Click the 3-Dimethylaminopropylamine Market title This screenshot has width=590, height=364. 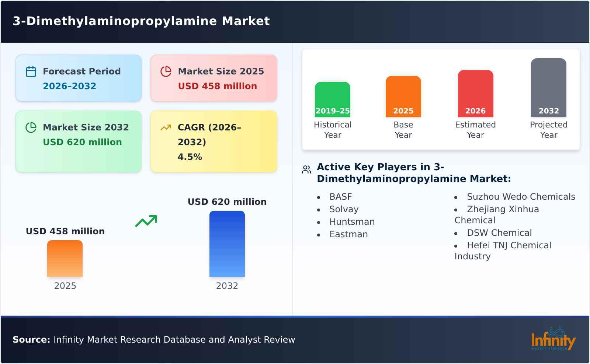[141, 21]
